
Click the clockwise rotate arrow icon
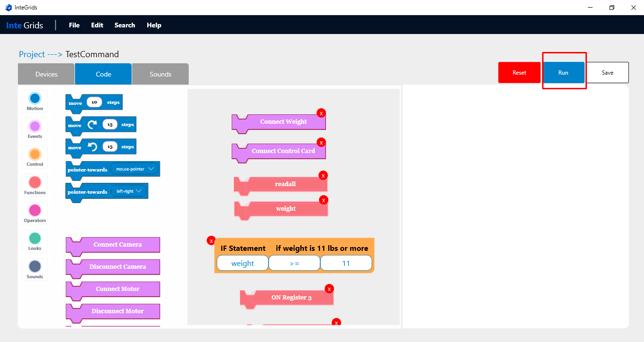(92, 125)
